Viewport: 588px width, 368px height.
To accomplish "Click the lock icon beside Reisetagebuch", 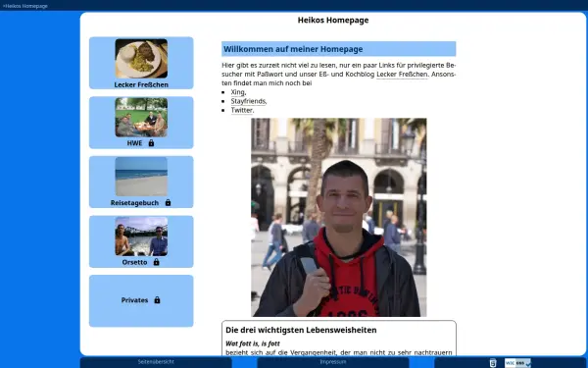I will [168, 203].
